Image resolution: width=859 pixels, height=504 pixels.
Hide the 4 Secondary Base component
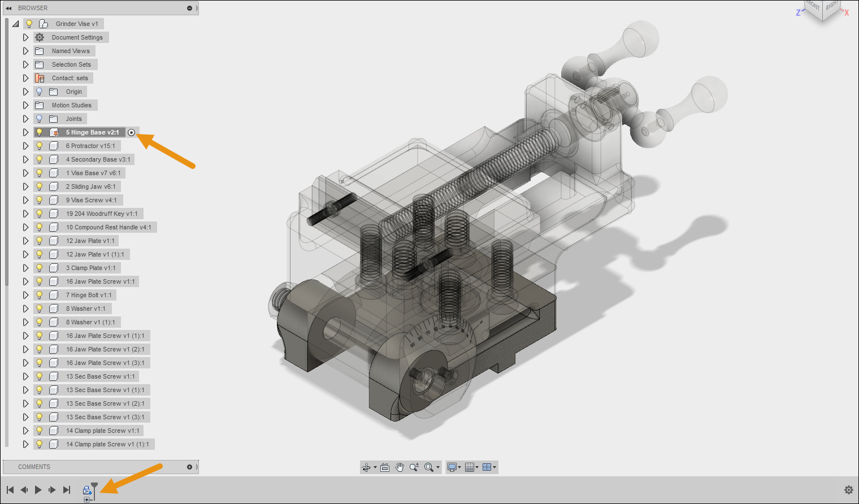39,159
